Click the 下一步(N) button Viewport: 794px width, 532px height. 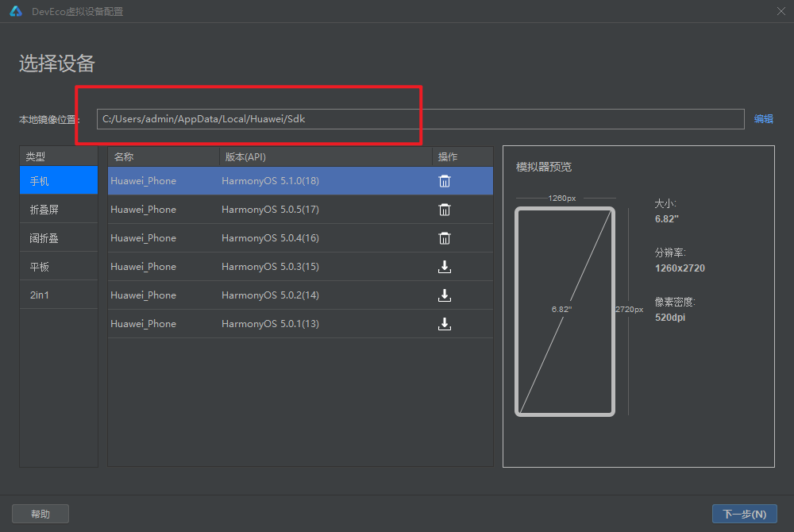point(745,514)
